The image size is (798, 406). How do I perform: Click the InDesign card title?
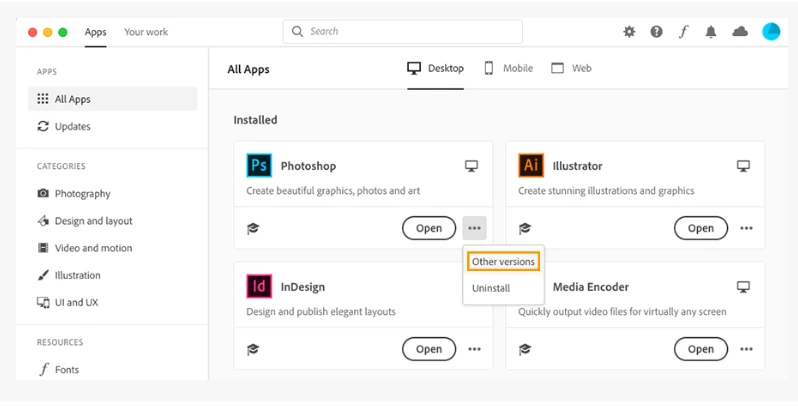click(x=303, y=287)
